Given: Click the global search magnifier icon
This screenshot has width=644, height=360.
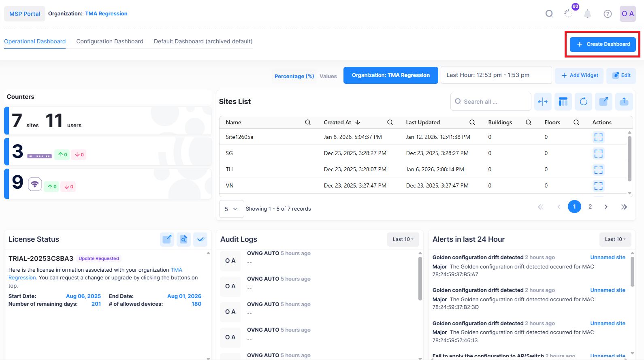Looking at the screenshot, I should point(549,14).
